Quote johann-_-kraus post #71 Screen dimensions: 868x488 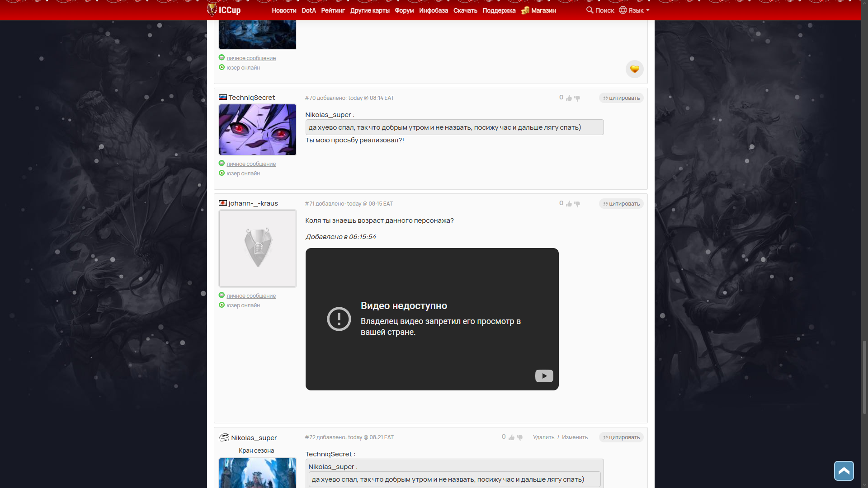click(x=621, y=204)
